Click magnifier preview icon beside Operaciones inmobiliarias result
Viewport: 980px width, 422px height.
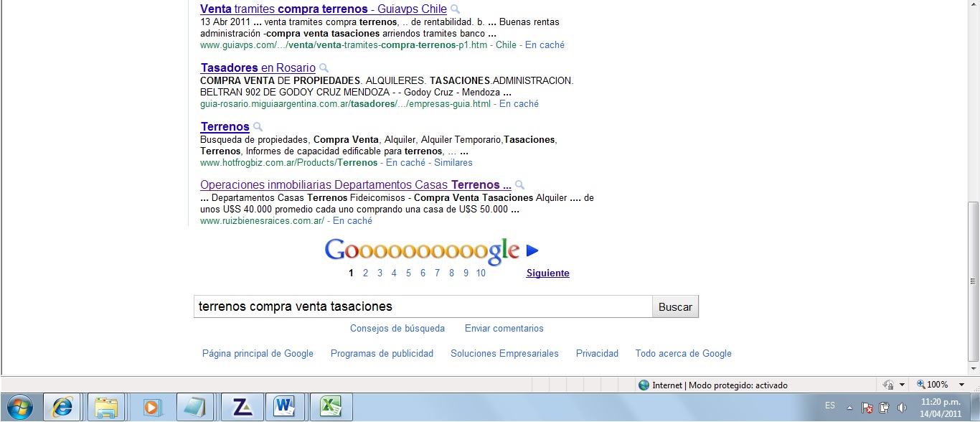[519, 185]
